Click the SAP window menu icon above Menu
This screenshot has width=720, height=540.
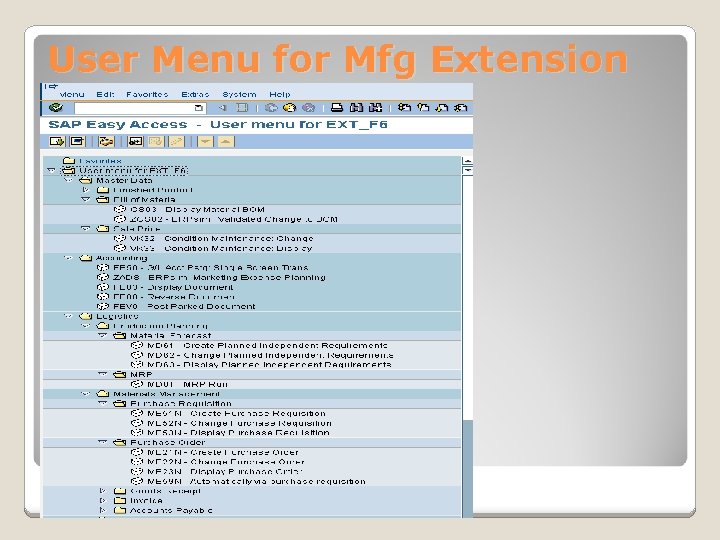[51, 86]
